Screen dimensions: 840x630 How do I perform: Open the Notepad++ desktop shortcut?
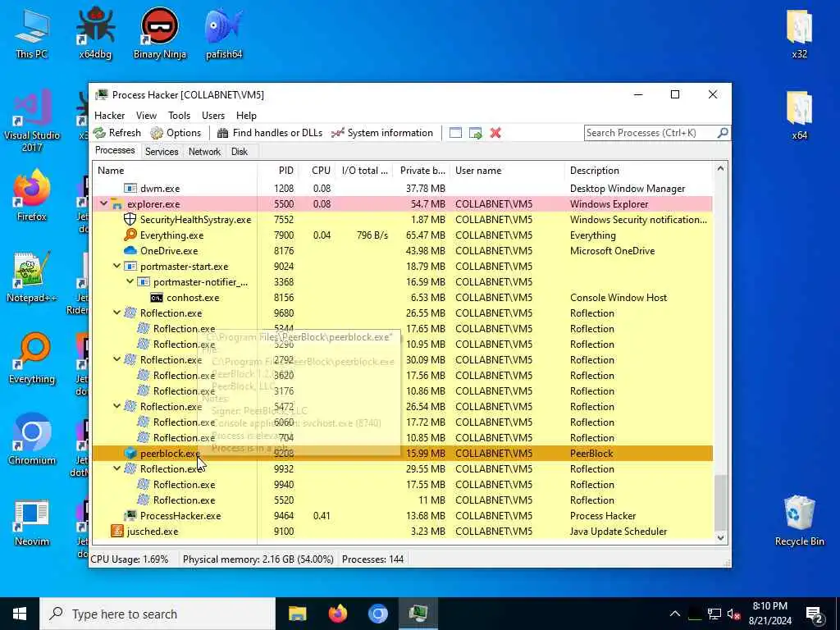(32, 277)
